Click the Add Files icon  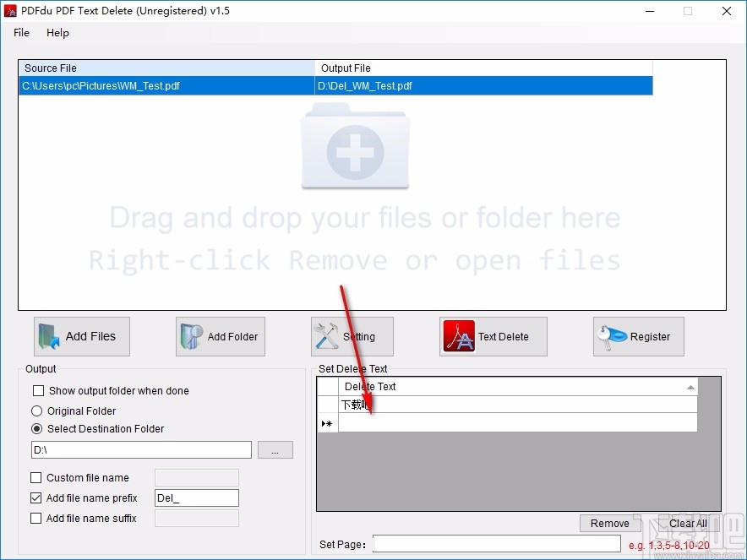50,336
